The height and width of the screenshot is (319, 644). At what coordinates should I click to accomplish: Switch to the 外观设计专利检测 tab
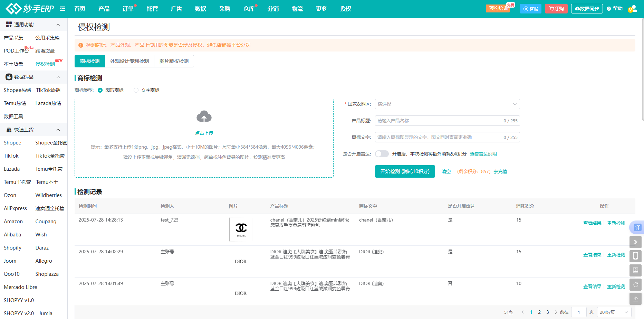(x=129, y=61)
